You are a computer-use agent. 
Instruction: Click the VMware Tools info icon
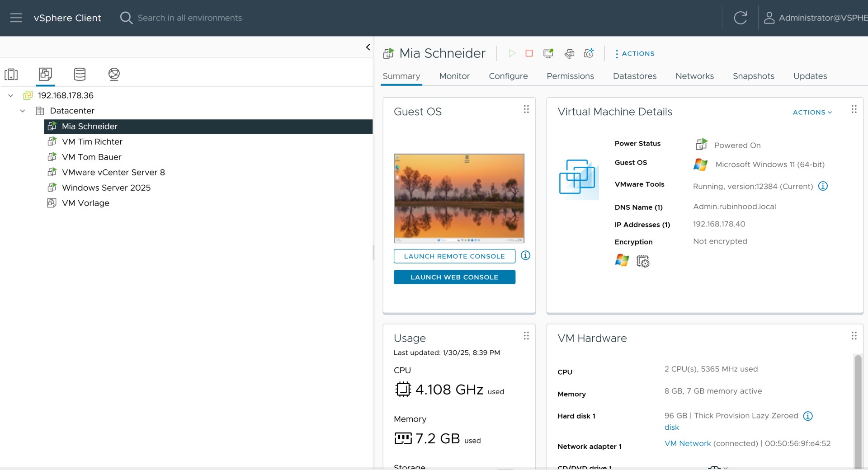tap(823, 186)
